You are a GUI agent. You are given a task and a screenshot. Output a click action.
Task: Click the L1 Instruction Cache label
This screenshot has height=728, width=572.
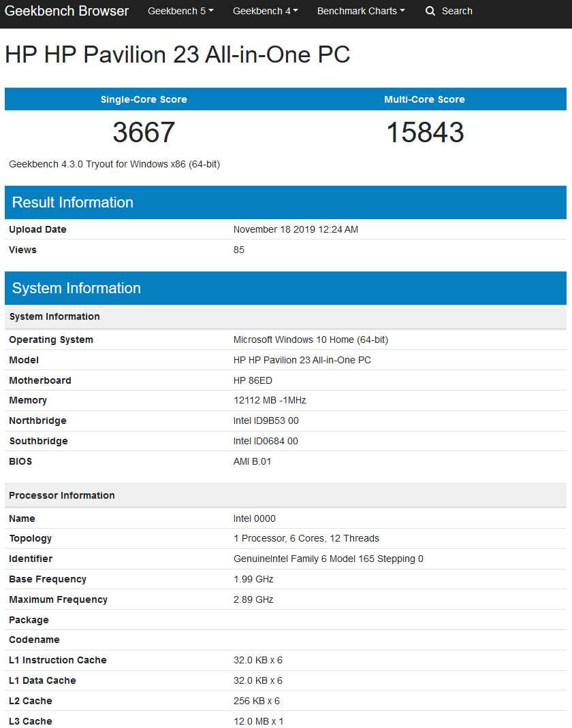click(x=58, y=660)
